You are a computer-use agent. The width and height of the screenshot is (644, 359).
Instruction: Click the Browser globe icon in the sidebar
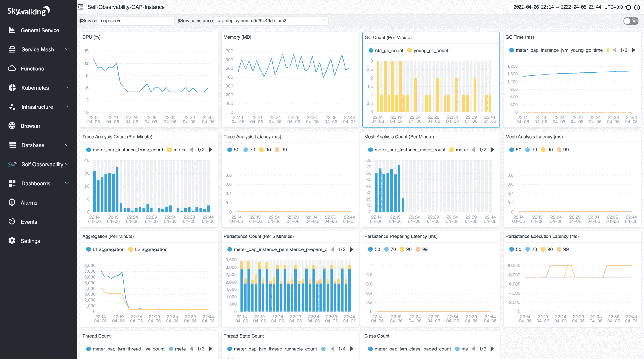click(12, 126)
